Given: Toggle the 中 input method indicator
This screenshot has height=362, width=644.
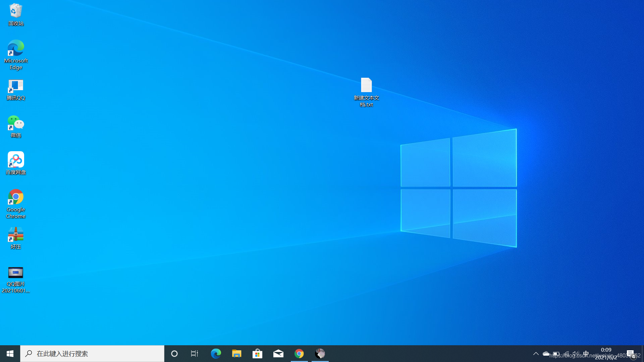Looking at the screenshot, I should tap(586, 354).
